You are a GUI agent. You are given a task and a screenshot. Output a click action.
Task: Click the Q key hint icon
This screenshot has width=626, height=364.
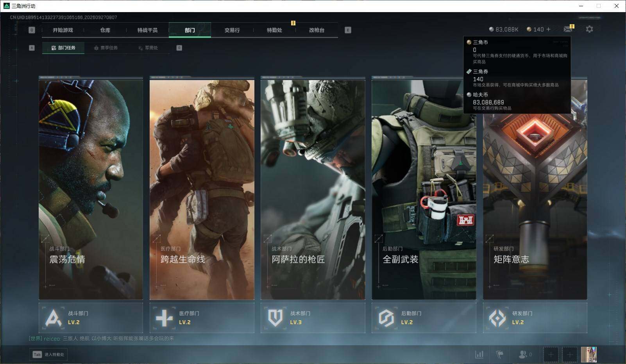(32, 30)
